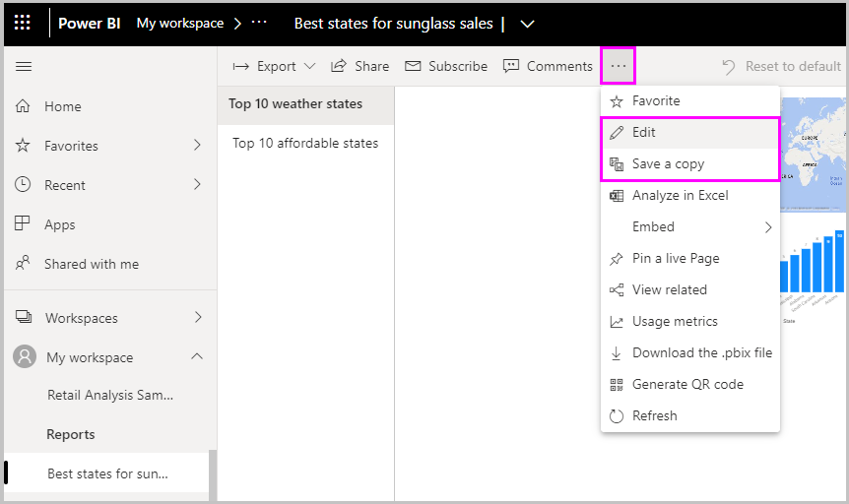Open the Export dropdown arrow
This screenshot has width=849, height=504.
(x=309, y=66)
